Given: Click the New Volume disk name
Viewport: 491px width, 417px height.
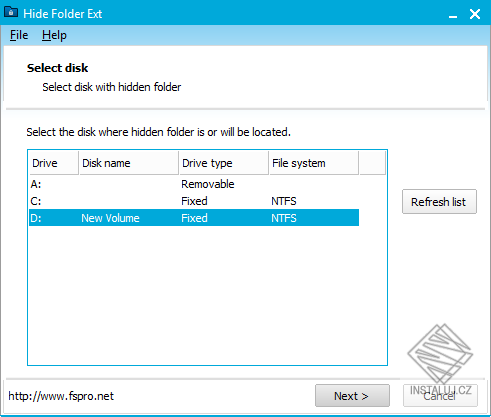Looking at the screenshot, I should (x=110, y=218).
